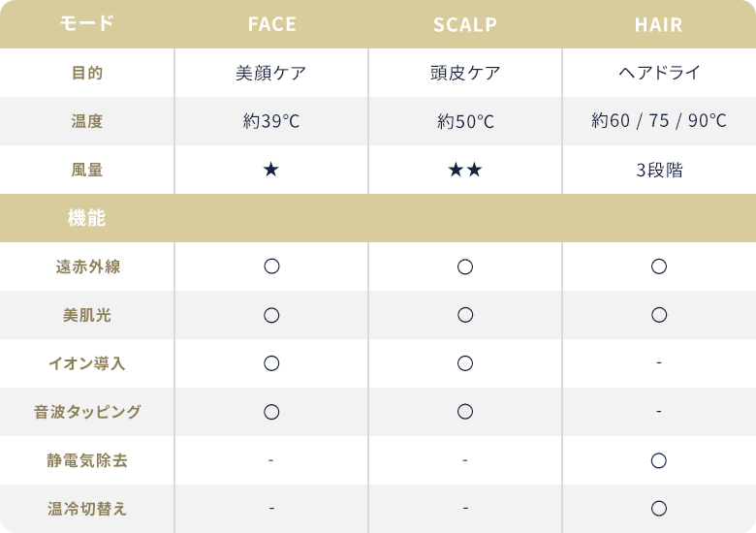The image size is (756, 533).
Task: Click the FACE circle for イオン導入
Action: click(x=271, y=362)
